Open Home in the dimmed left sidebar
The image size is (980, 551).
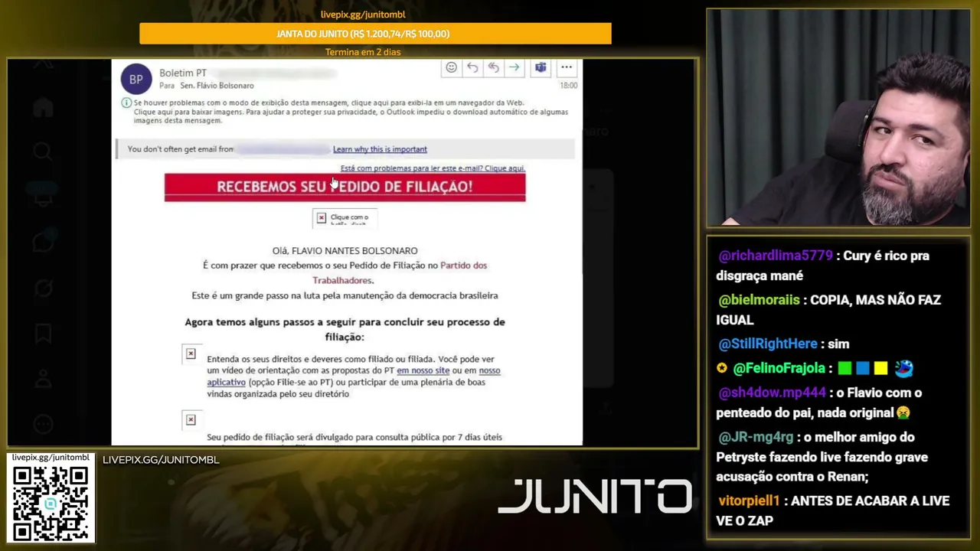43,107
